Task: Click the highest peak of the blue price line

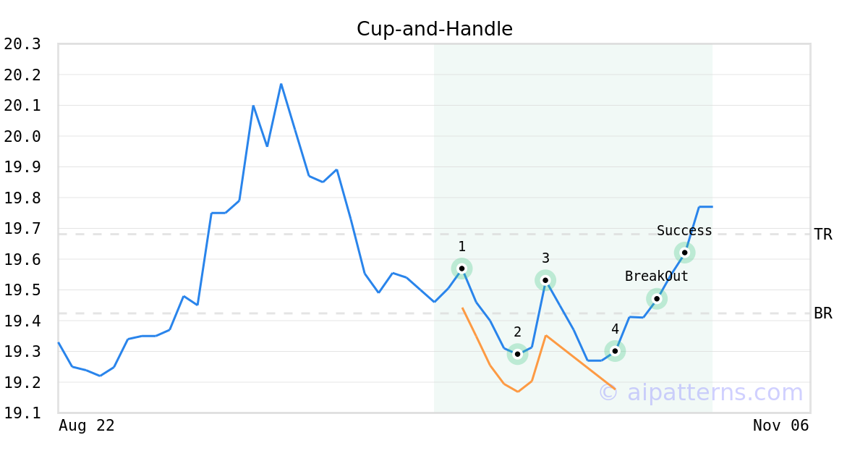Action: coord(281,84)
